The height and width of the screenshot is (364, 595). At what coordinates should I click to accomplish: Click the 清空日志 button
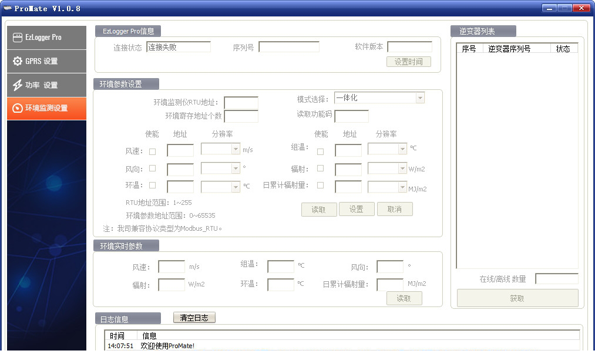click(194, 318)
